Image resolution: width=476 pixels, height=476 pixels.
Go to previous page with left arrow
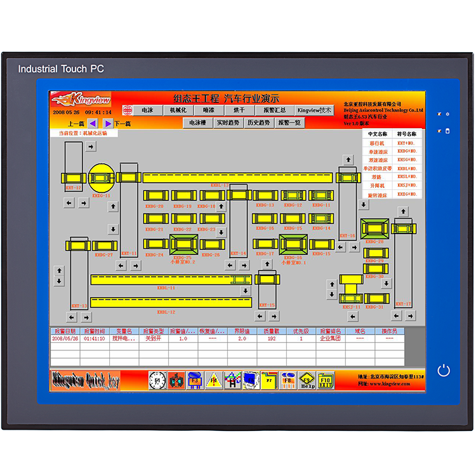[93, 123]
